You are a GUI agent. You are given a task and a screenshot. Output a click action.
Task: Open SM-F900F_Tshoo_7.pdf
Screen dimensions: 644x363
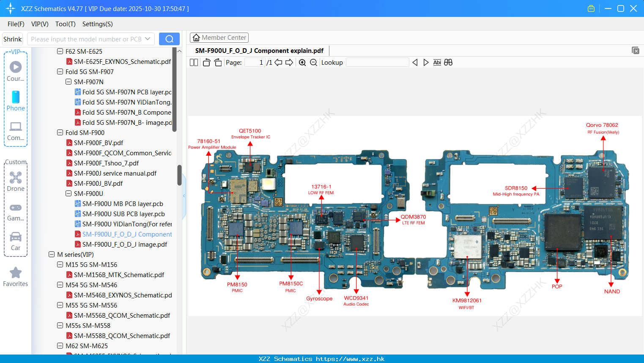pos(102,163)
